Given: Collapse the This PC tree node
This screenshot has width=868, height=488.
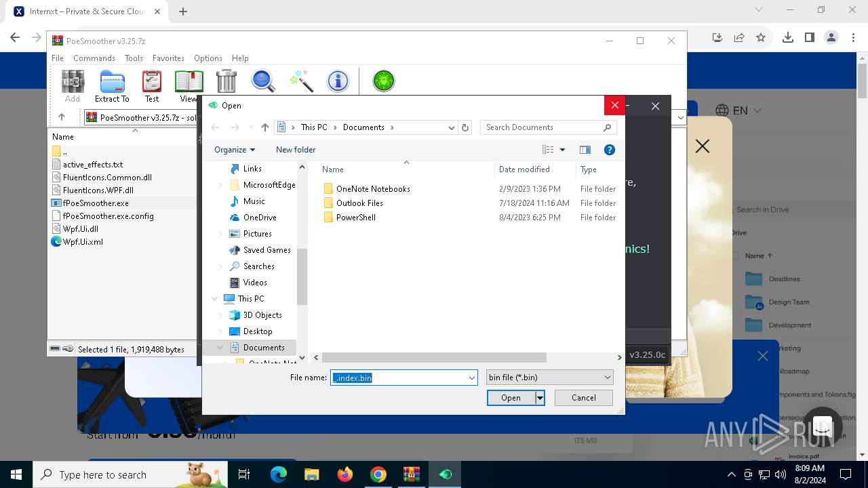Looking at the screenshot, I should [x=216, y=299].
